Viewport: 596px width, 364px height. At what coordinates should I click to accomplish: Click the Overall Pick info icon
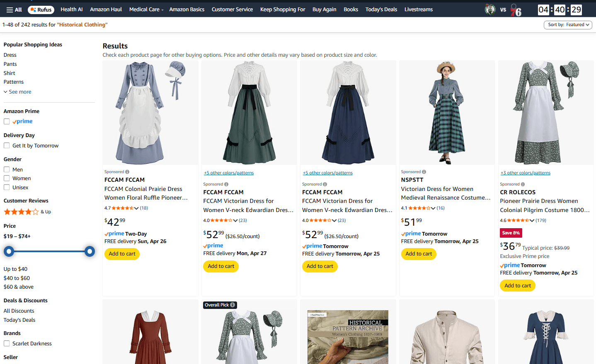click(233, 305)
